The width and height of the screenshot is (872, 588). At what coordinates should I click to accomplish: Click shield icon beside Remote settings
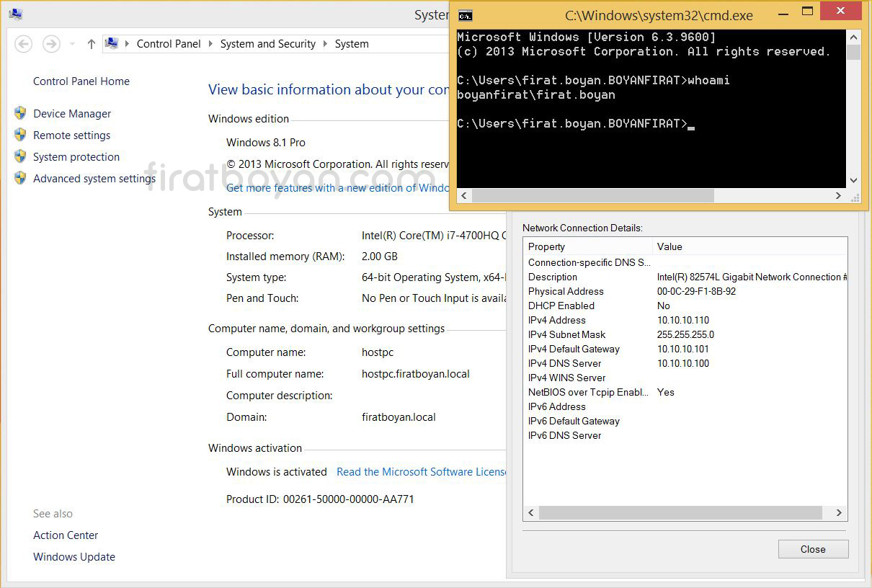click(20, 135)
